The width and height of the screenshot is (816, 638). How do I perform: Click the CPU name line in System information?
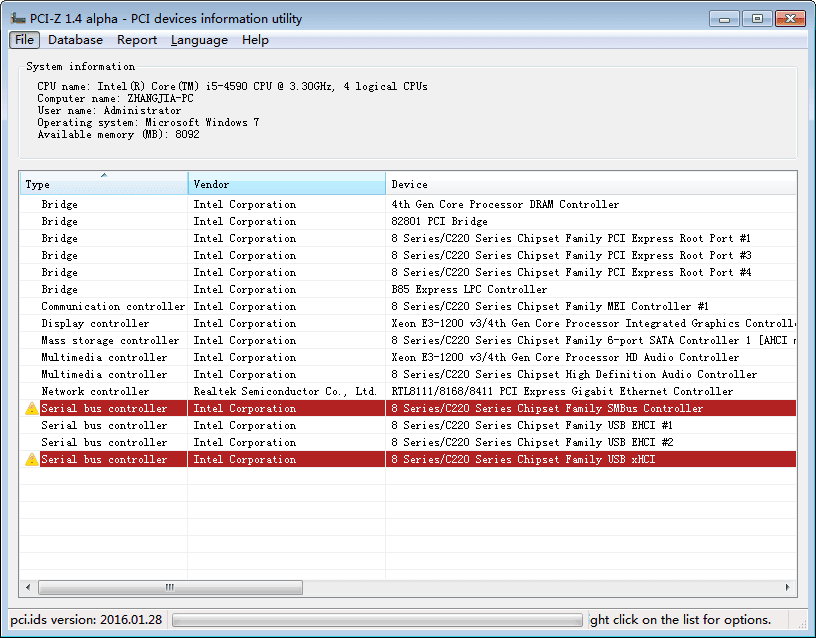point(232,86)
